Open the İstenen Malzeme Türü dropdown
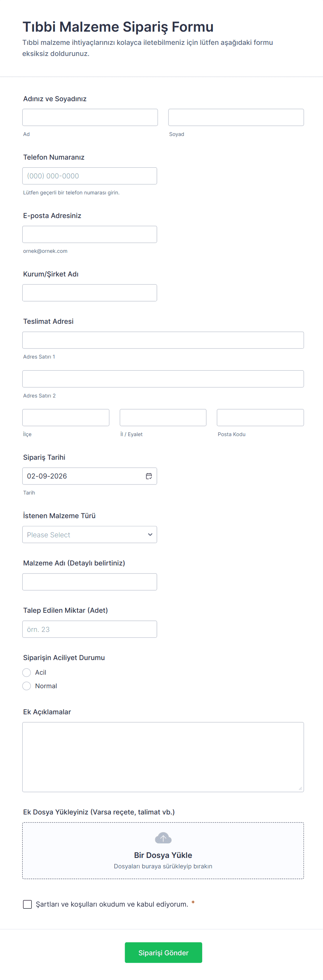The height and width of the screenshot is (980, 323). point(89,535)
